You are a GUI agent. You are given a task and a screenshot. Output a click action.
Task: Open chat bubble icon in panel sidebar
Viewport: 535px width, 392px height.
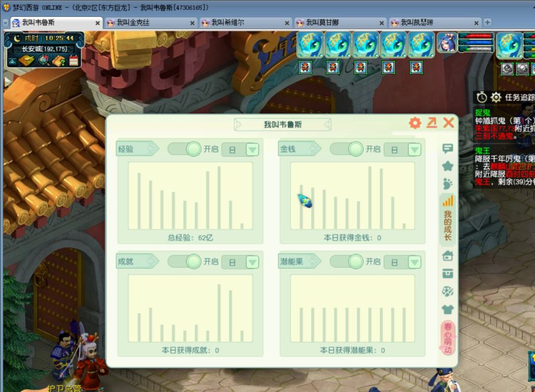click(x=447, y=148)
